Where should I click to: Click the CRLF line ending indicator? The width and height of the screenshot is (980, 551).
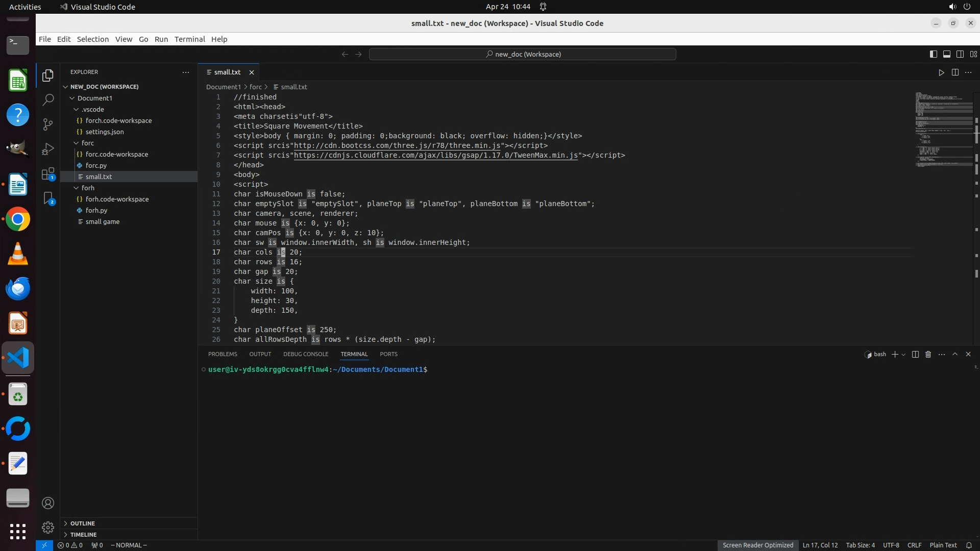coord(914,545)
